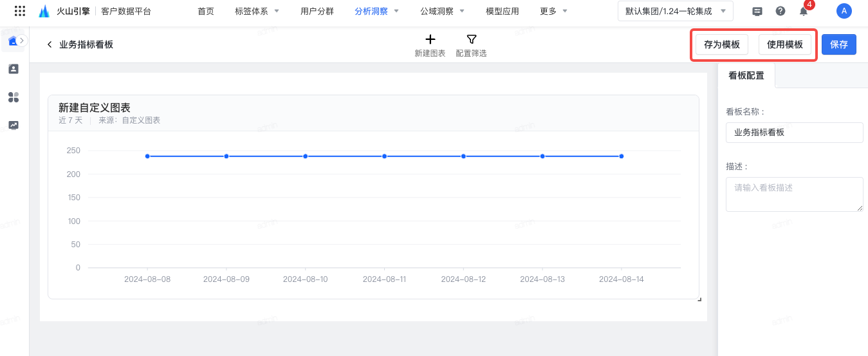Image resolution: width=868 pixels, height=356 pixels.
Task: Expand the 更多 navigation dropdown
Action: (553, 11)
